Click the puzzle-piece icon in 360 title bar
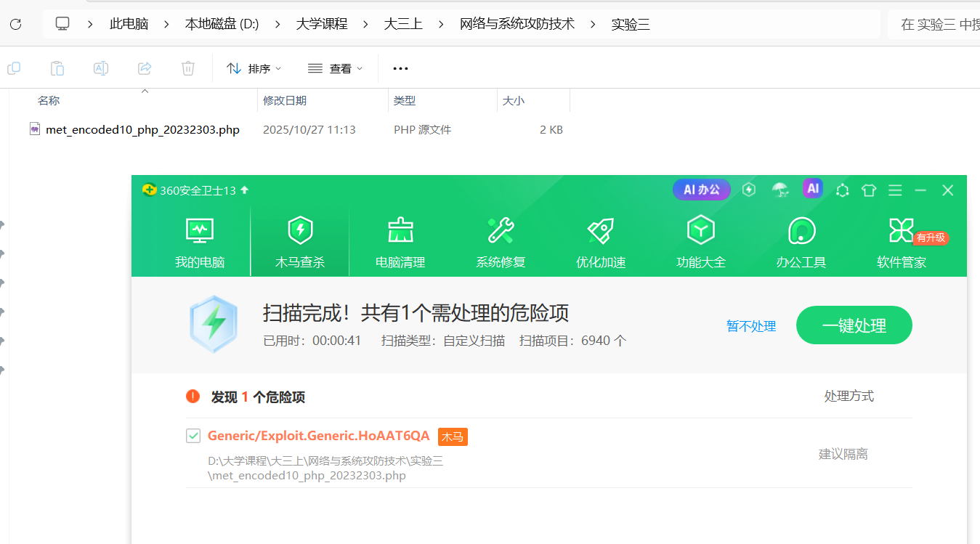This screenshot has width=980, height=544. click(x=843, y=190)
